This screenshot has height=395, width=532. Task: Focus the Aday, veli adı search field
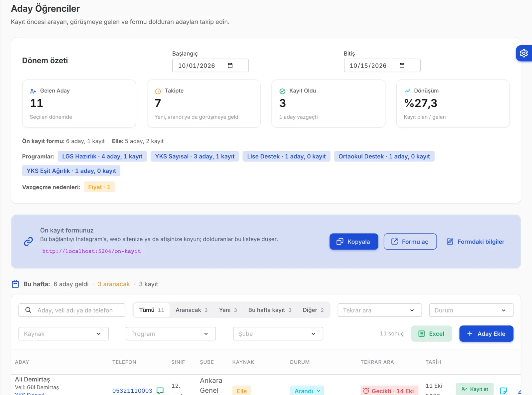72,310
